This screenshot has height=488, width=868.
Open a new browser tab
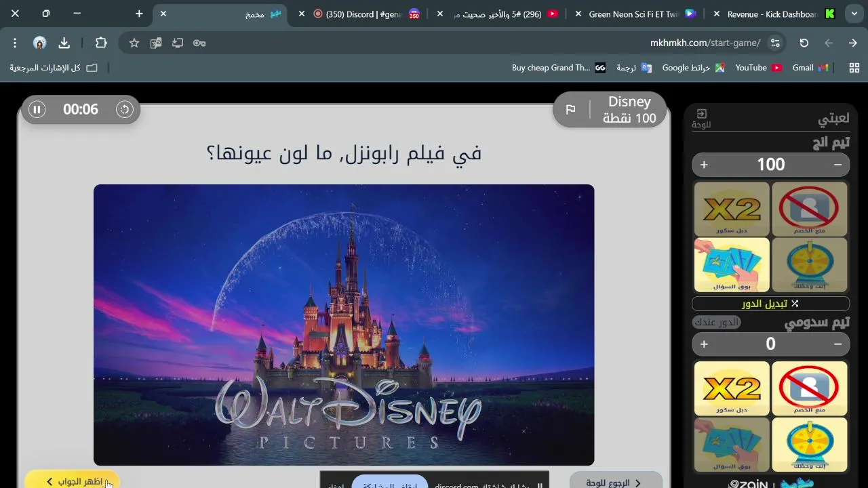139,14
